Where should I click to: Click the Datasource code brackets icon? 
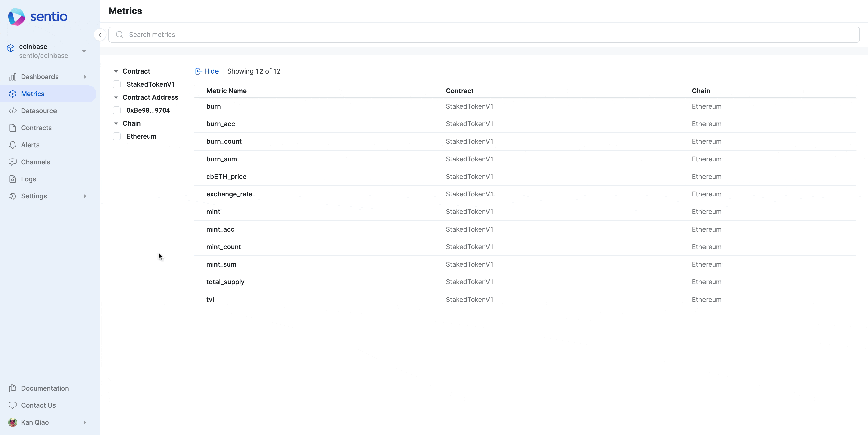point(13,111)
